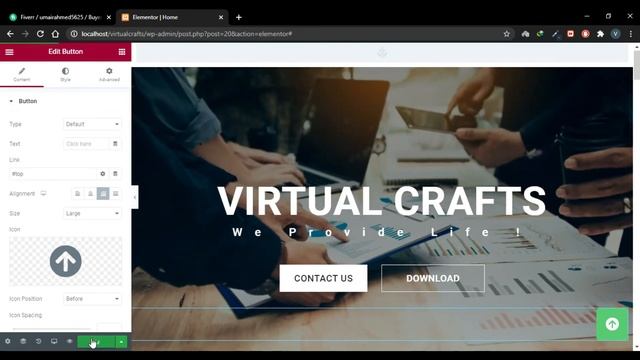This screenshot has height=360, width=640.
Task: Set button alignment to left
Action: click(78, 193)
